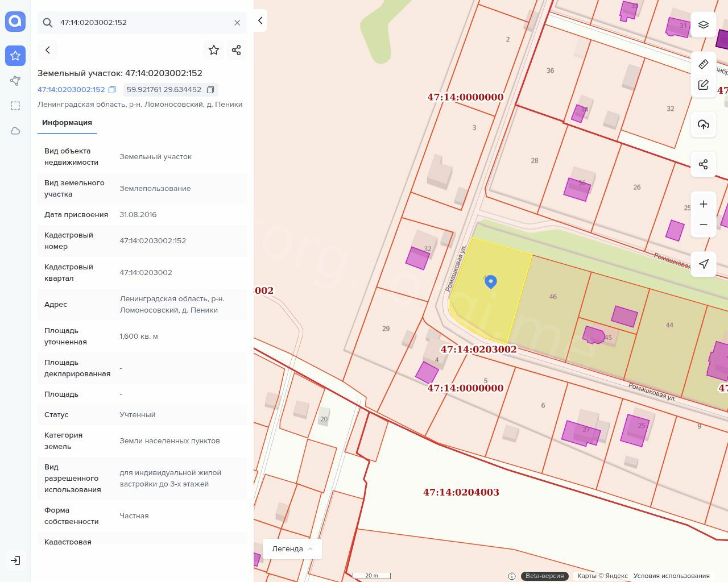Open cadastral number 47:14:0203002:152 link
The image size is (728, 582).
pos(71,90)
